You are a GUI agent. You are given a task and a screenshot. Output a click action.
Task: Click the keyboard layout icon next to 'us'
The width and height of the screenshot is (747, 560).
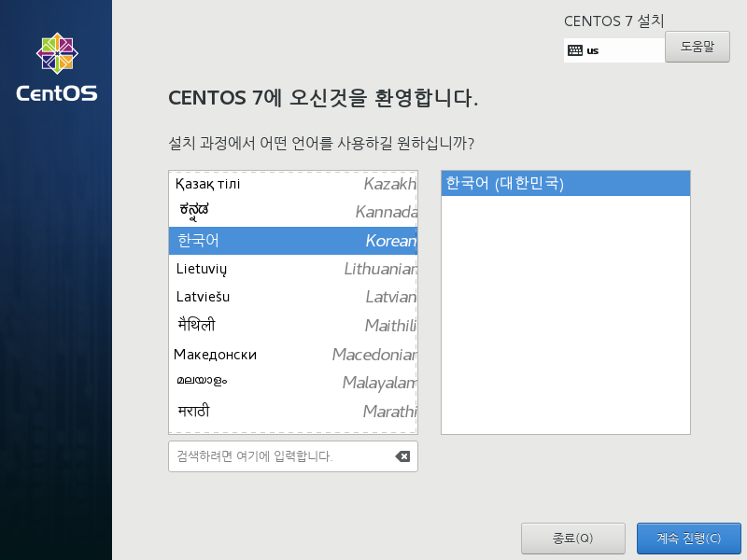[575, 50]
